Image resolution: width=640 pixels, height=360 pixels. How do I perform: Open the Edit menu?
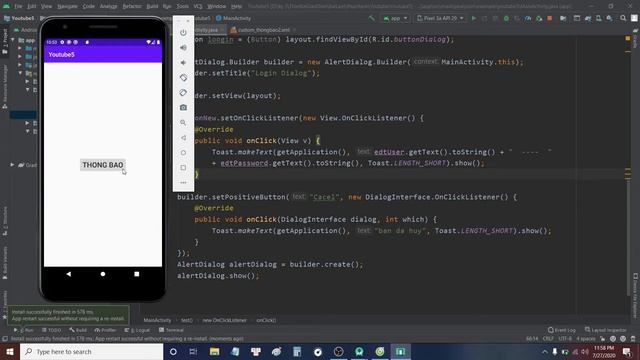tap(32, 7)
